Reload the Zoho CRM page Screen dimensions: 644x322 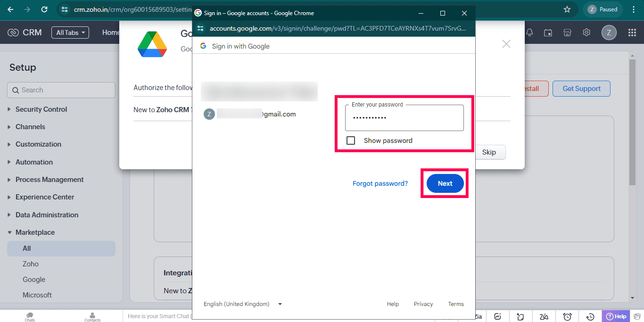44,9
